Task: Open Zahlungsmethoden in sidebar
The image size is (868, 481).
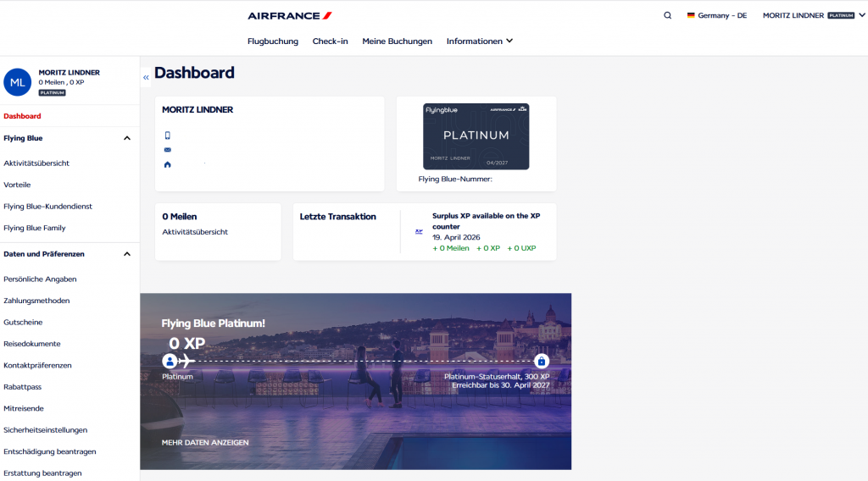Action: coord(36,301)
